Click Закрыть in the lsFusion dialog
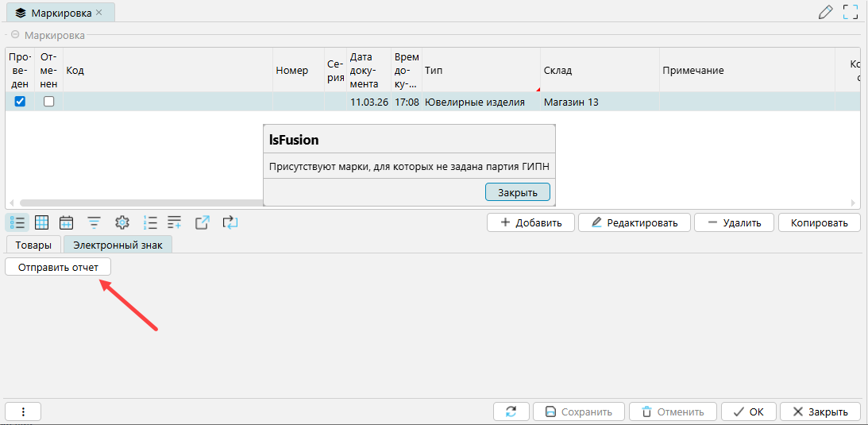This screenshot has height=425, width=868. point(517,192)
